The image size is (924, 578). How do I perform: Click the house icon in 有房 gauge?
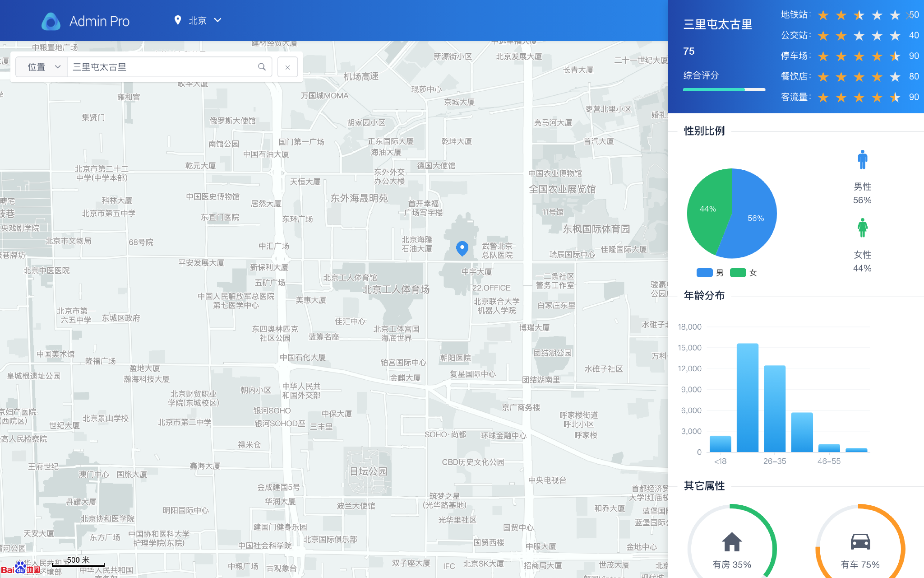point(732,542)
